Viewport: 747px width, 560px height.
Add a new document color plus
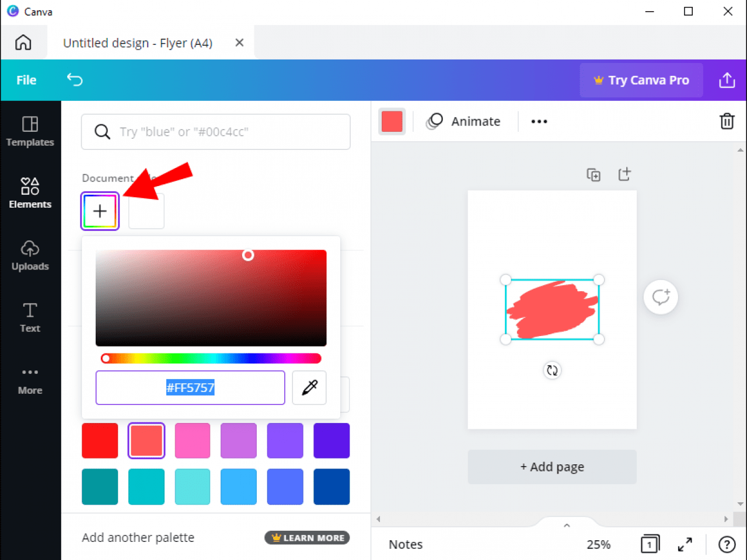[x=100, y=211]
